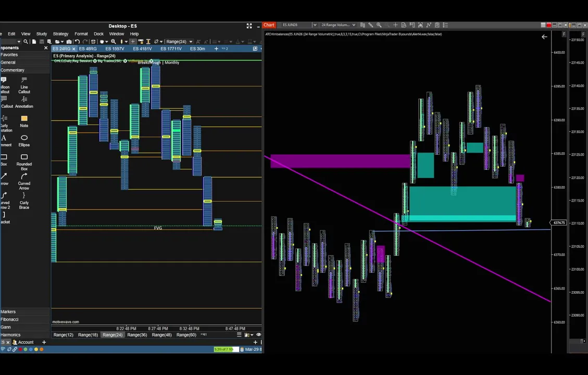The image size is (588, 375).
Task: Click the link chain icon in toolbar
Action: [x=156, y=42]
